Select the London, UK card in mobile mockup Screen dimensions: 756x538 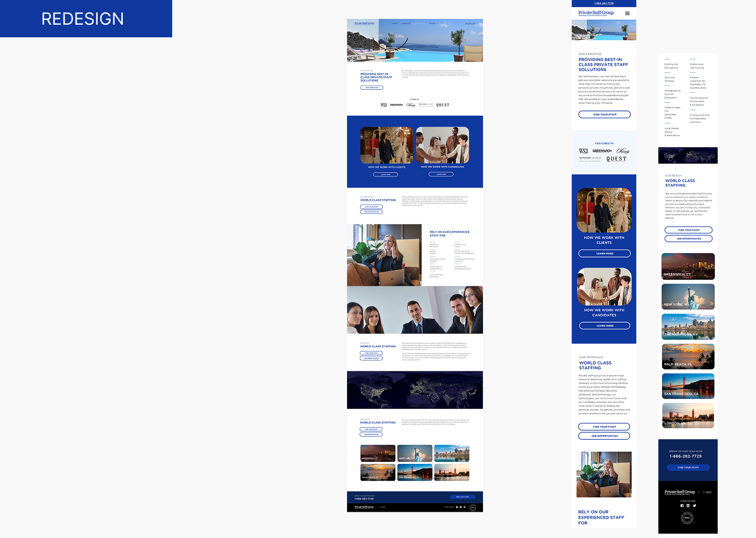(x=688, y=416)
